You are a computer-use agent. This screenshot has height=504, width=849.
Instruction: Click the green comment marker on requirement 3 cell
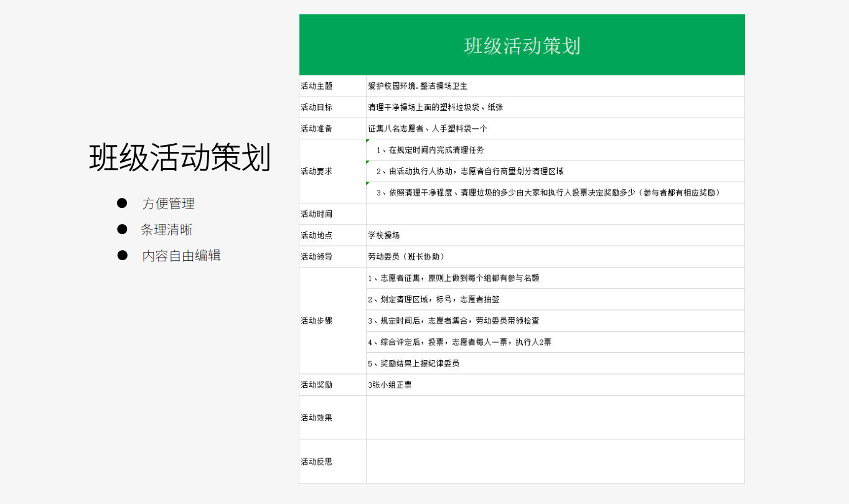tap(368, 184)
